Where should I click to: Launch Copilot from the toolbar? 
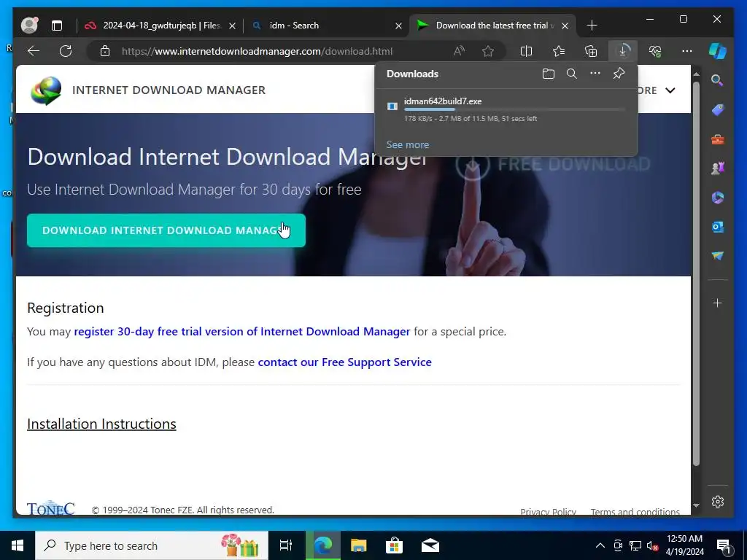coord(718,51)
